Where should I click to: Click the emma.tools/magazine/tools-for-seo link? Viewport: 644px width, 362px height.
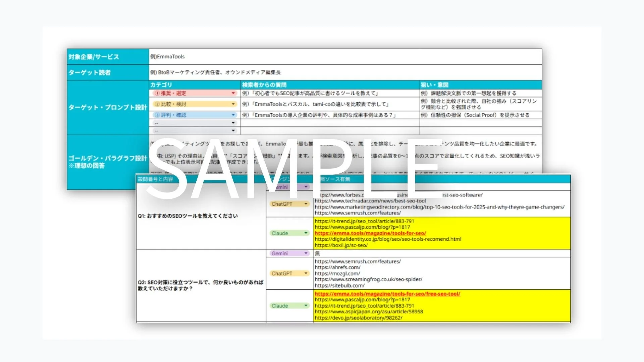(370, 233)
